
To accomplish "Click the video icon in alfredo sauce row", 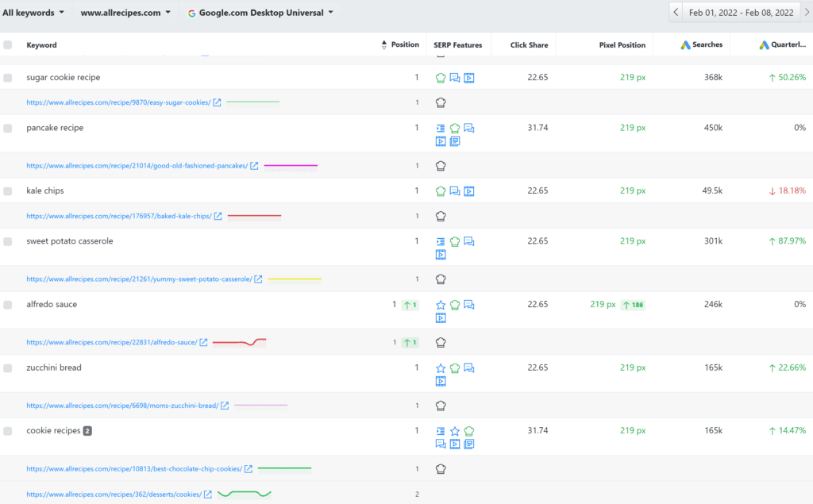I will (440, 317).
